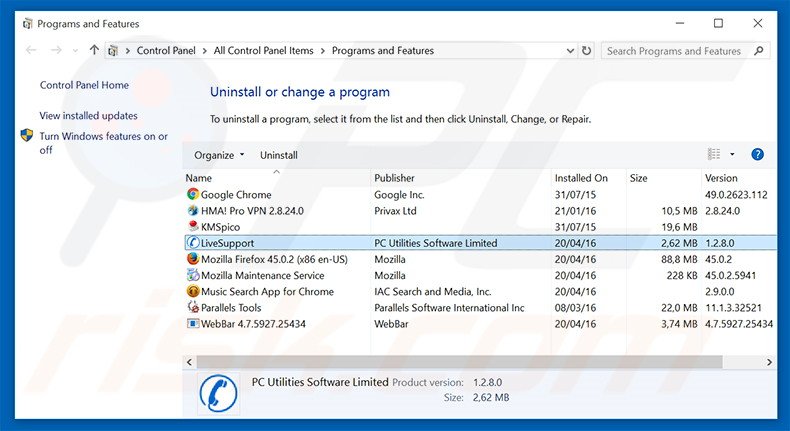Viewport: 790px width, 431px height.
Task: Click the search magnifier icon
Action: coord(759,50)
